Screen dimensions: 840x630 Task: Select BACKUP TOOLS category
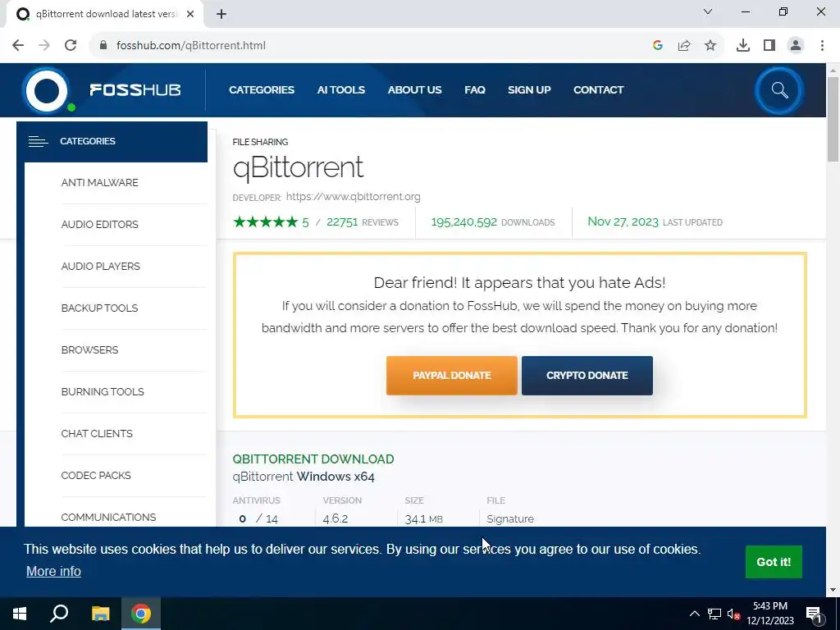click(x=99, y=308)
